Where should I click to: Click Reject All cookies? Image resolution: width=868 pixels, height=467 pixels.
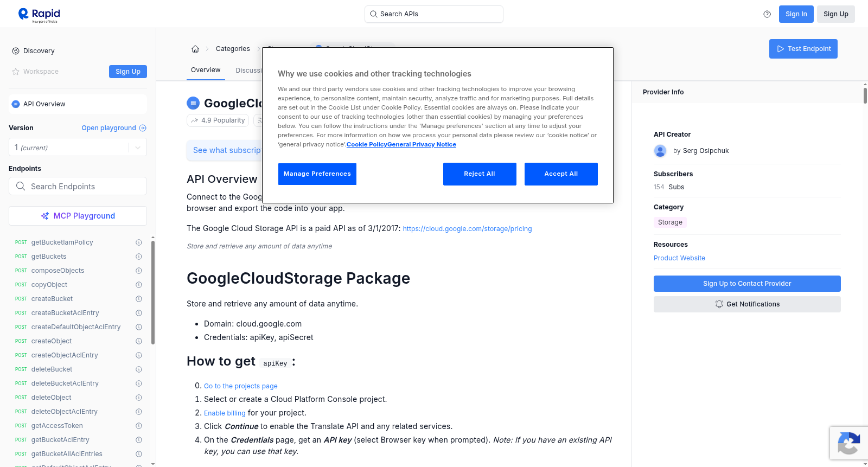pyautogui.click(x=480, y=174)
